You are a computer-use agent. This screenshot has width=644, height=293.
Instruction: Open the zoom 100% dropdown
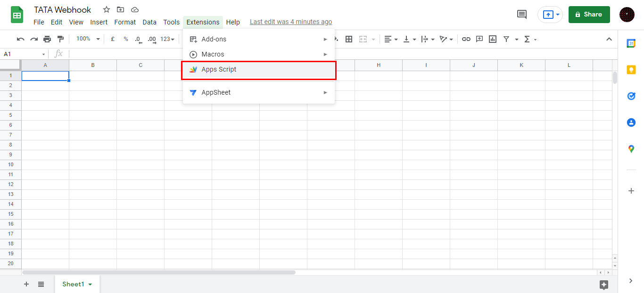88,39
